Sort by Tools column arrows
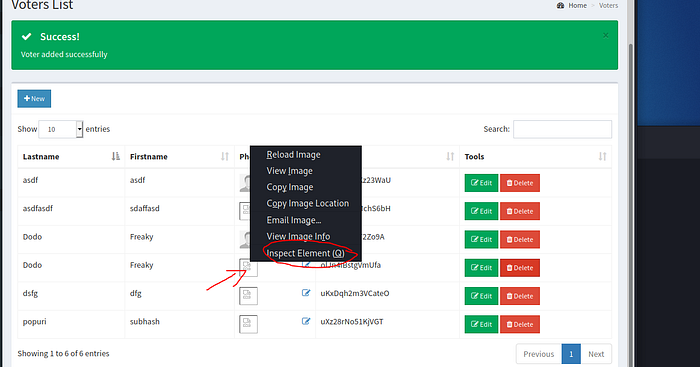The image size is (700, 367). click(x=602, y=157)
